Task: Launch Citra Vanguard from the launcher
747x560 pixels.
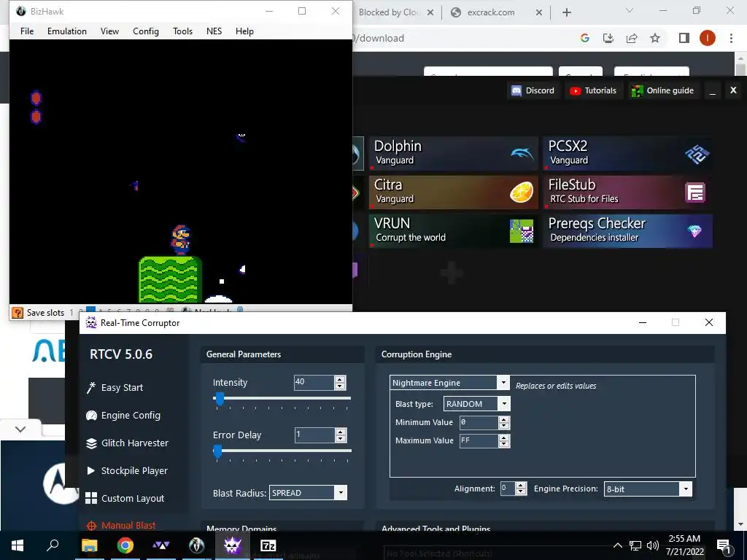Action: (x=454, y=192)
